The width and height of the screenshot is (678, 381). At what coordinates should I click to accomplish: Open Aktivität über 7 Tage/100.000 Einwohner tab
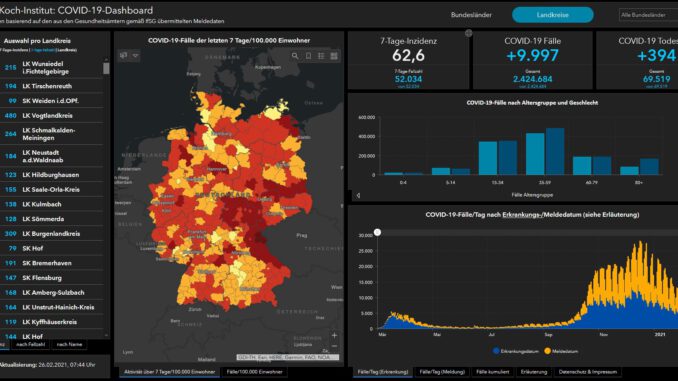tap(170, 372)
